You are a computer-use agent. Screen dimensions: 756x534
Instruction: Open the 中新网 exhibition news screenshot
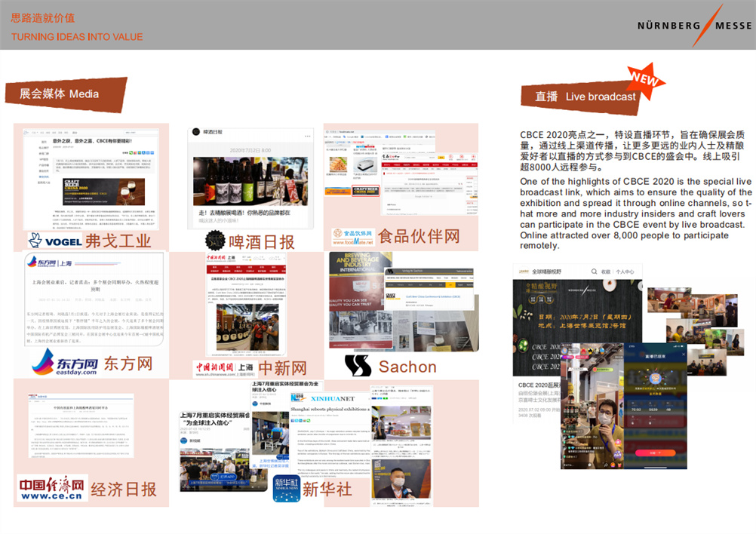[x=246, y=304]
